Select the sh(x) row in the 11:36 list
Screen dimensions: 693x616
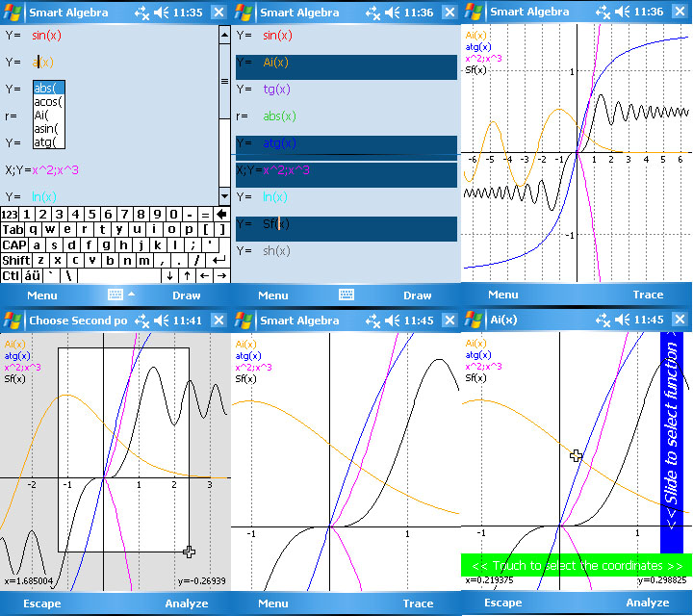[x=346, y=250]
